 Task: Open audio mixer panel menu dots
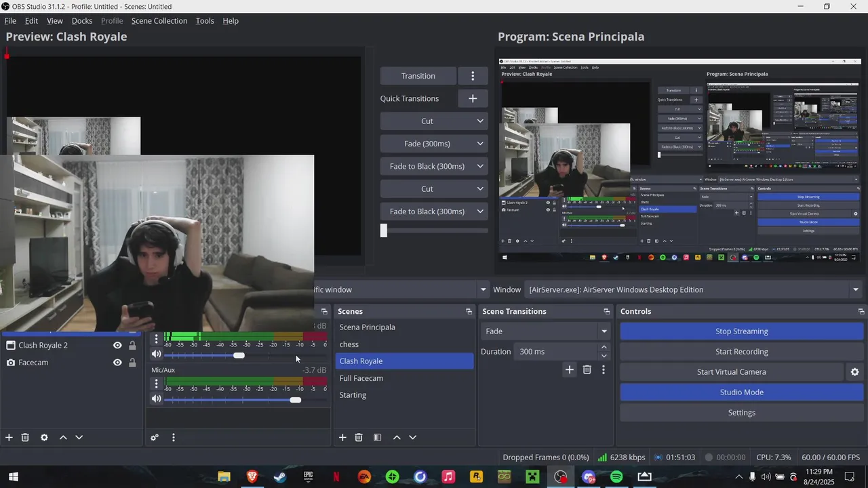tap(174, 437)
